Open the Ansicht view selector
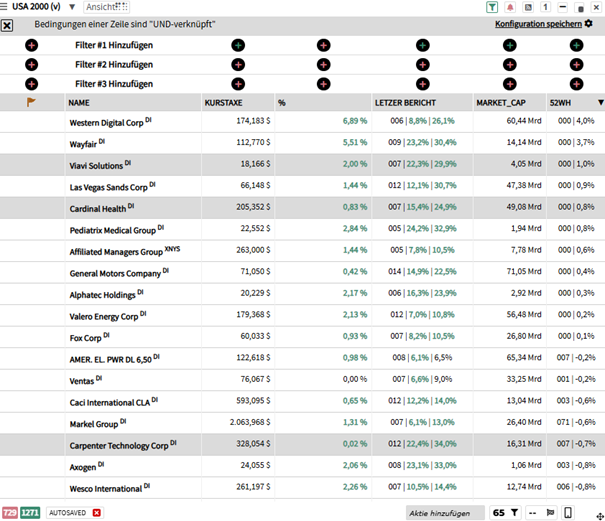 pos(106,7)
